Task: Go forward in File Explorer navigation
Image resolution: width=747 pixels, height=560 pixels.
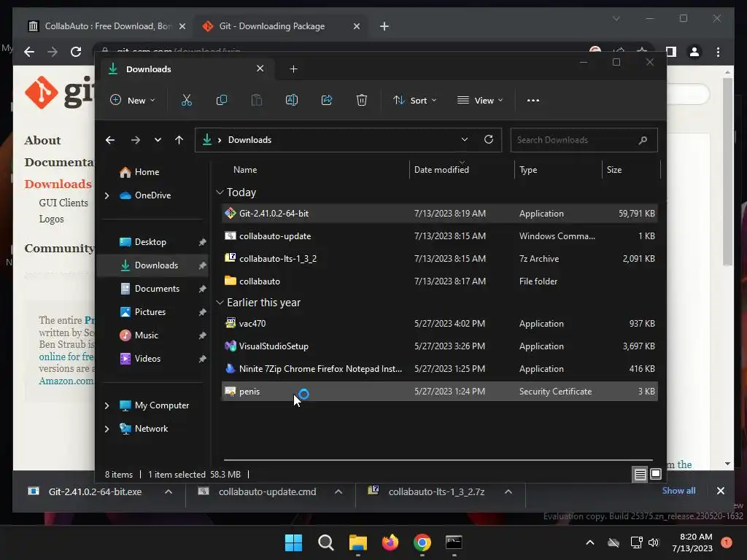Action: tap(135, 140)
